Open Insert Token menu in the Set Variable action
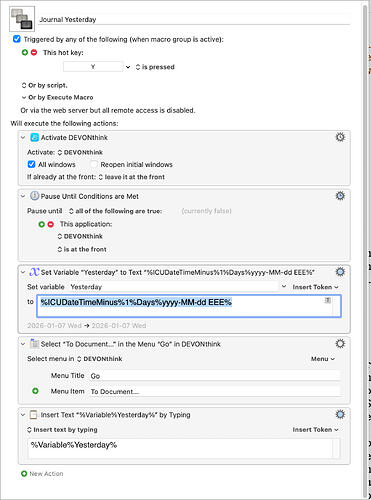 tap(315, 287)
